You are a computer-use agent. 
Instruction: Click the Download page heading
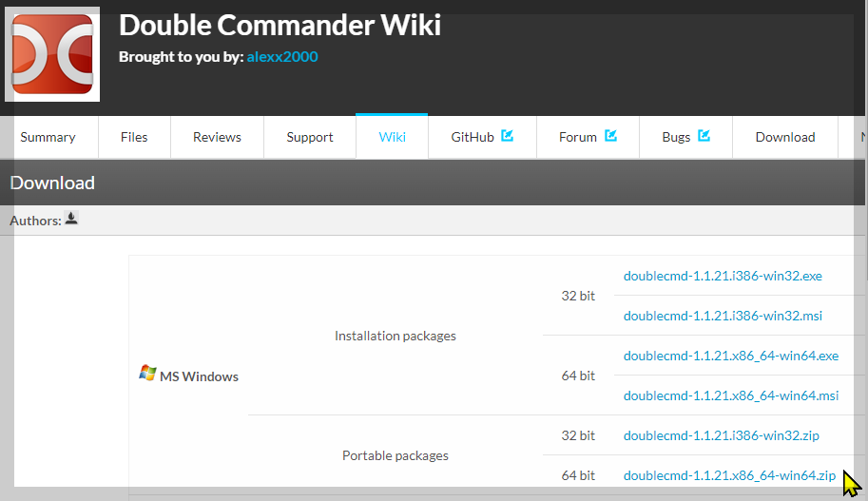[x=52, y=183]
